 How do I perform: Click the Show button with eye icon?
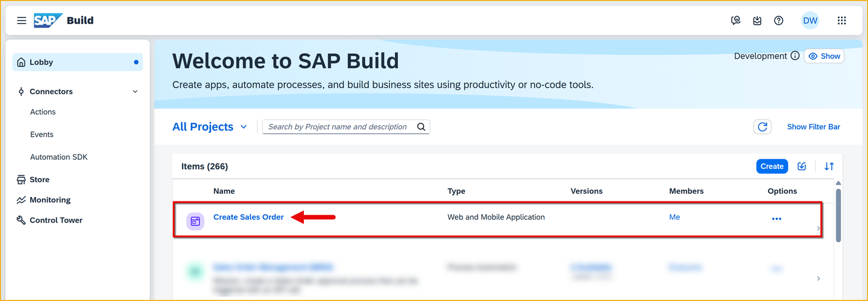pyautogui.click(x=824, y=56)
